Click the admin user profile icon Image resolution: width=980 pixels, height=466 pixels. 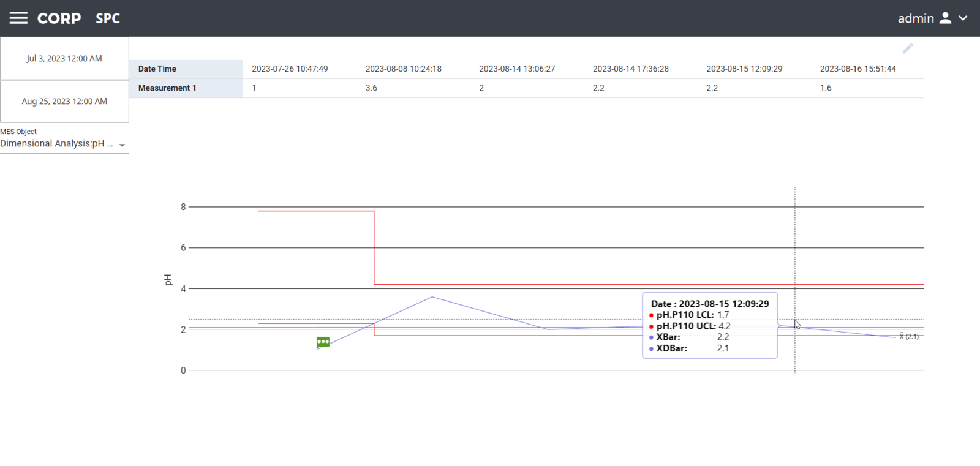coord(945,18)
